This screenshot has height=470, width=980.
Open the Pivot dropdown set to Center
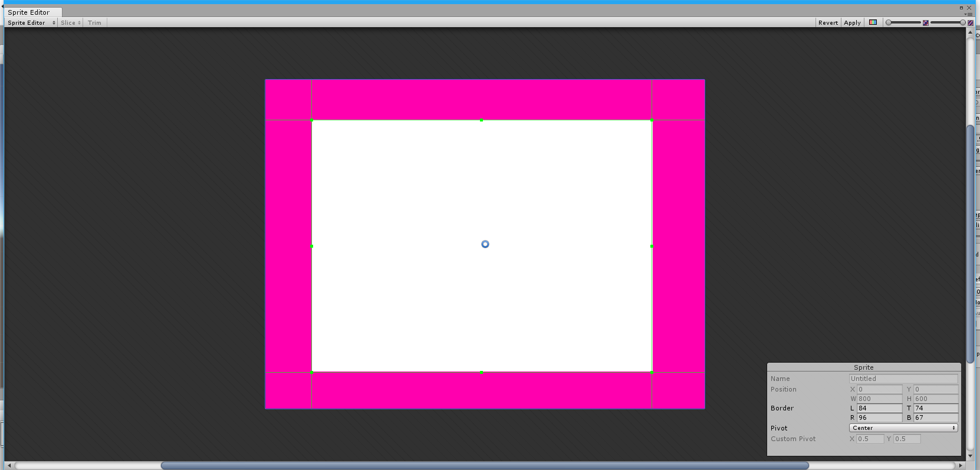pyautogui.click(x=903, y=428)
